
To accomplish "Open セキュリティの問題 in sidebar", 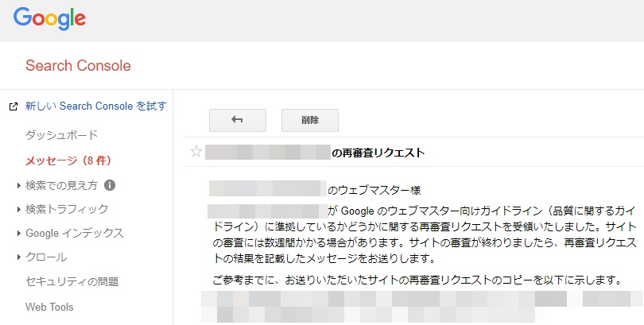I will (x=72, y=282).
